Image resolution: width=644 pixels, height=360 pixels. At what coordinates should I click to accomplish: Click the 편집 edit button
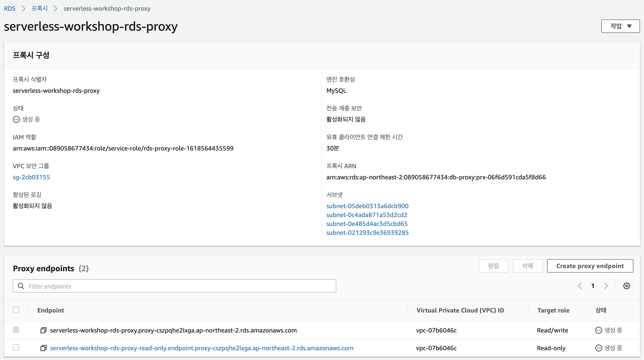[493, 266]
